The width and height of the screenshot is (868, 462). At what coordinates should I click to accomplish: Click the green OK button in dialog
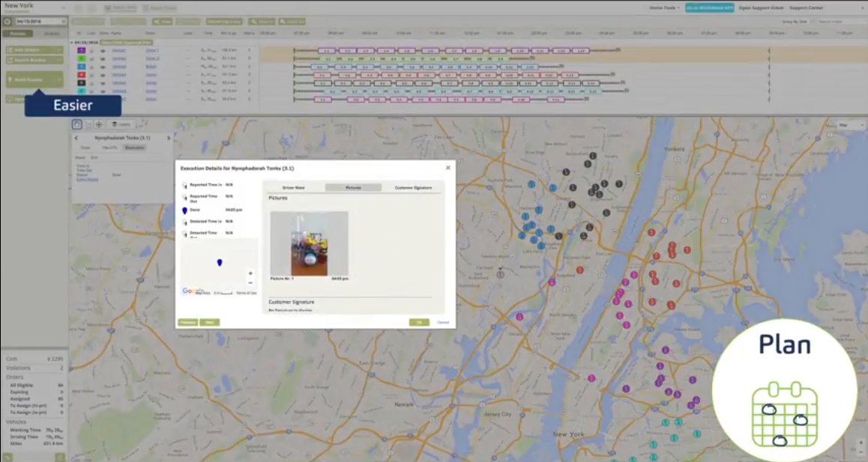[x=419, y=322]
